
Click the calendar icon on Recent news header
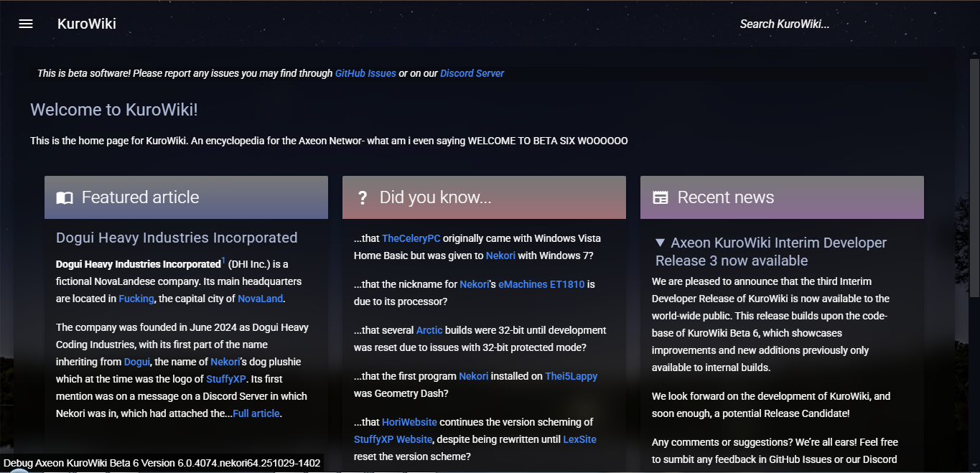(661, 197)
